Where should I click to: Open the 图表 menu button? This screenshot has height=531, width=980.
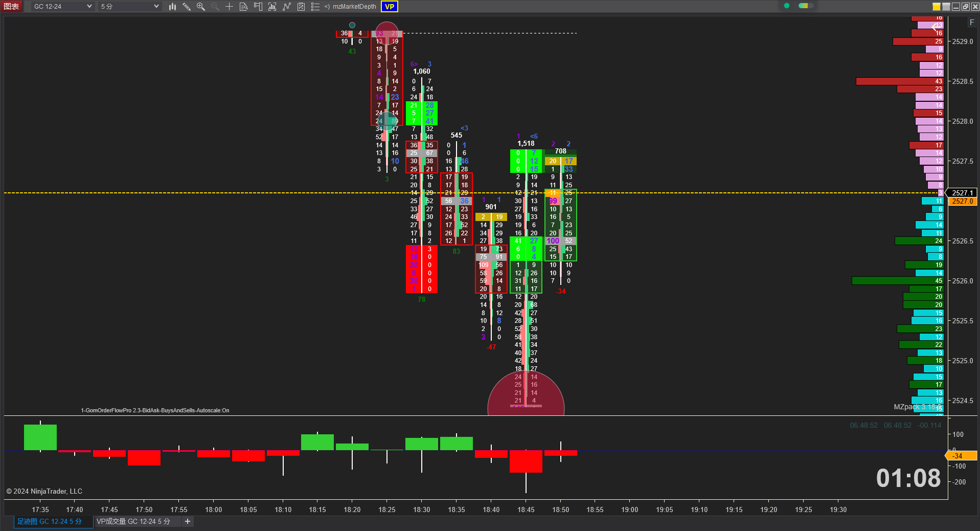click(x=11, y=6)
